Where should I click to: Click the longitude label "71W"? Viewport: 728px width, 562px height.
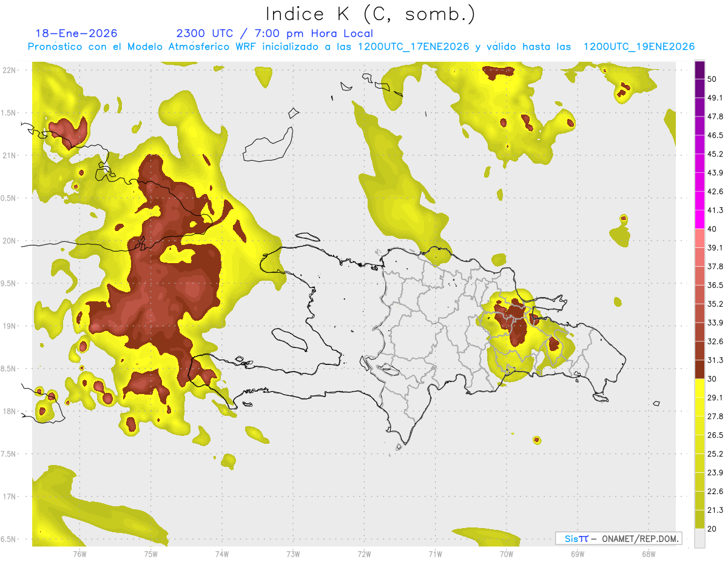point(435,554)
